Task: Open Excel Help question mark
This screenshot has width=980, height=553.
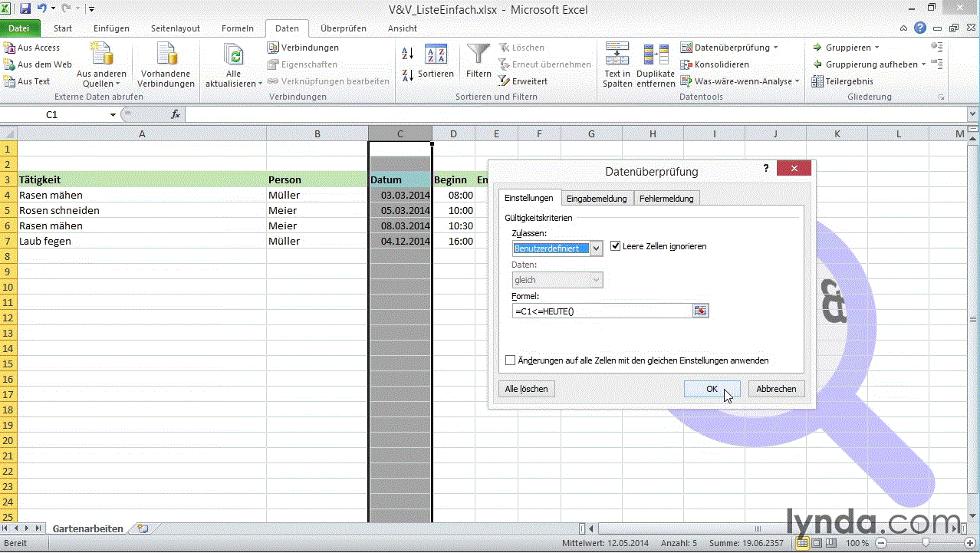Action: click(x=920, y=28)
